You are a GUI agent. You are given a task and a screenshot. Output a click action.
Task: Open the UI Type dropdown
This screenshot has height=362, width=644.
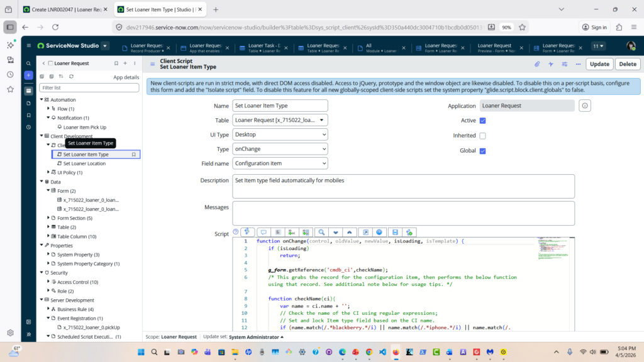(280, 134)
